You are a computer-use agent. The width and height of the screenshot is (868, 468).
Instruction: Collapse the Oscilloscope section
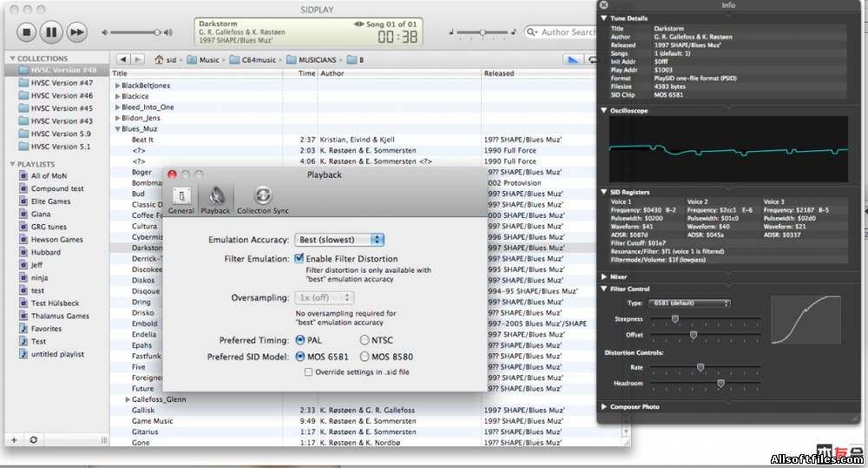coord(604,111)
